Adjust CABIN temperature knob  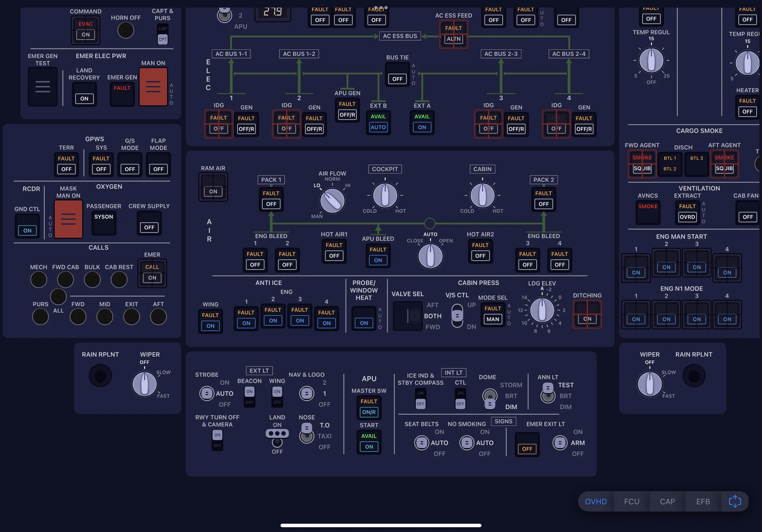pos(482,196)
